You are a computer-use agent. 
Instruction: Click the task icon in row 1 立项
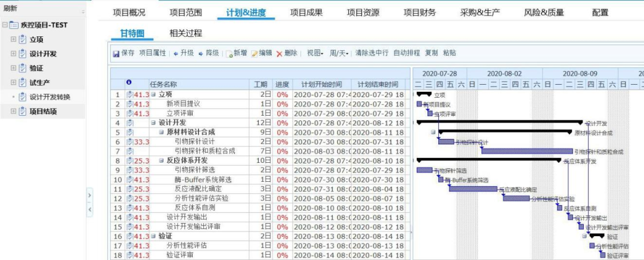coord(129,94)
